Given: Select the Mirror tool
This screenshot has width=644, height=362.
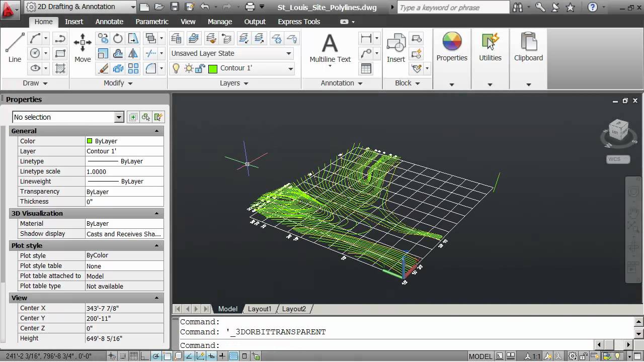Looking at the screenshot, I should [133, 54].
